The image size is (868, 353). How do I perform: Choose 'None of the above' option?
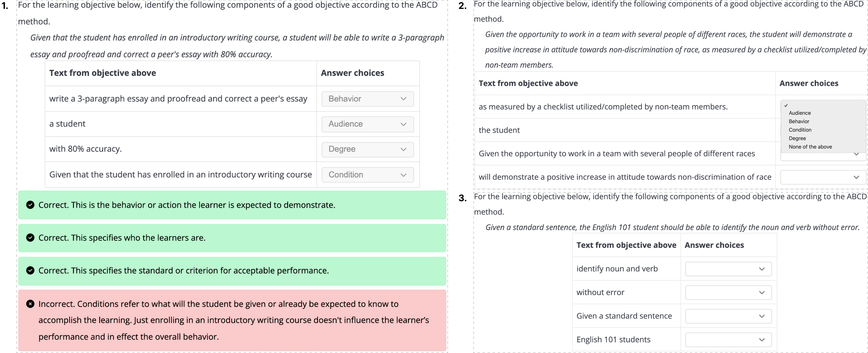click(x=810, y=147)
